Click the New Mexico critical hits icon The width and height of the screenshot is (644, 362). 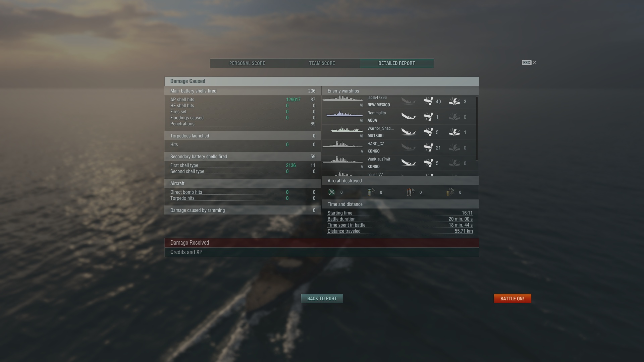[454, 101]
